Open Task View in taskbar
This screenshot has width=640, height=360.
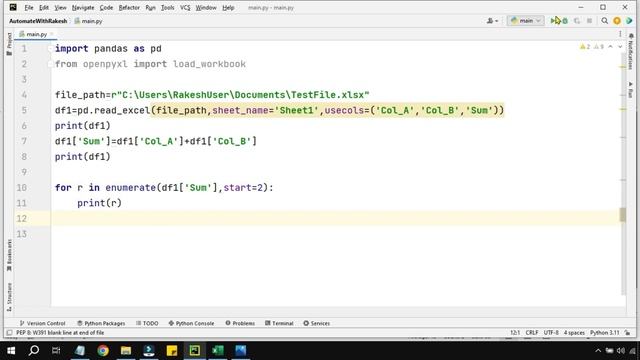click(x=56, y=351)
